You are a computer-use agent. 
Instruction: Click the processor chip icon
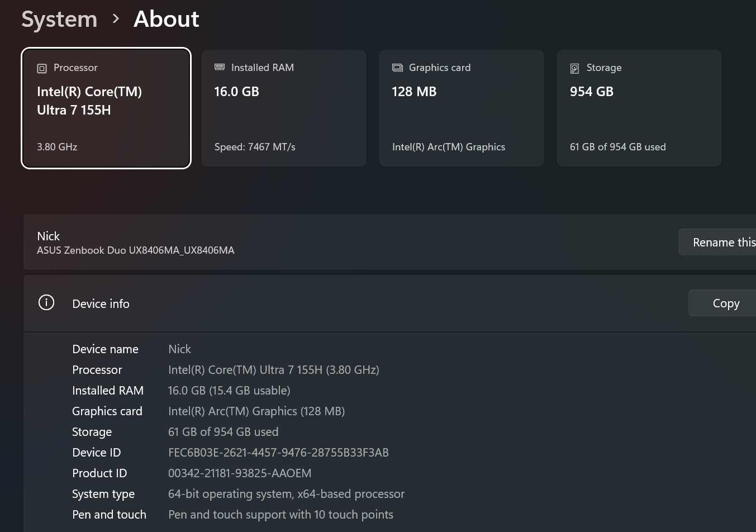pyautogui.click(x=42, y=68)
